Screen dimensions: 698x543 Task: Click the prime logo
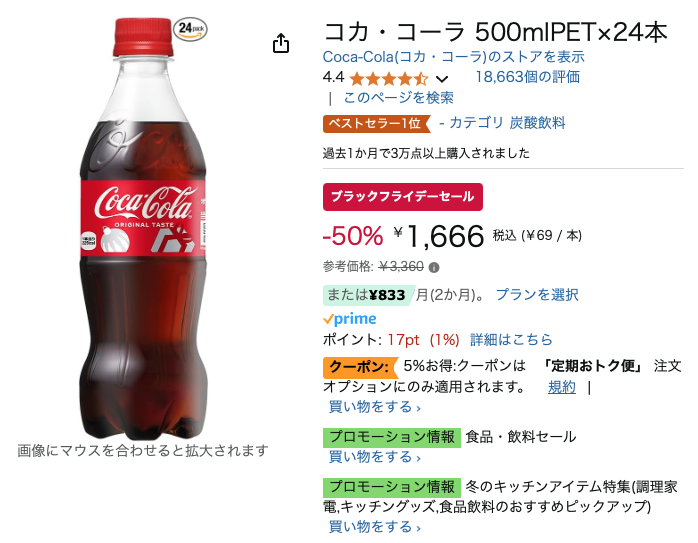pyautogui.click(x=350, y=319)
